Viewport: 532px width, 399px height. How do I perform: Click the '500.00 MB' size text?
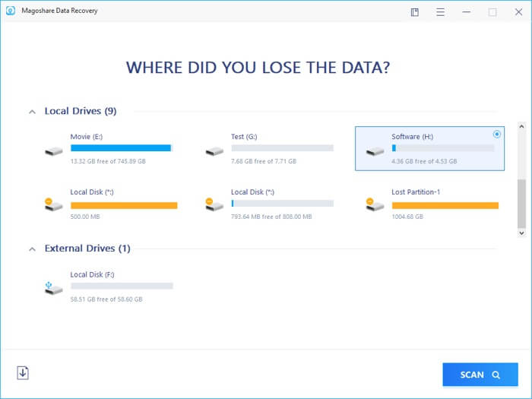(85, 217)
